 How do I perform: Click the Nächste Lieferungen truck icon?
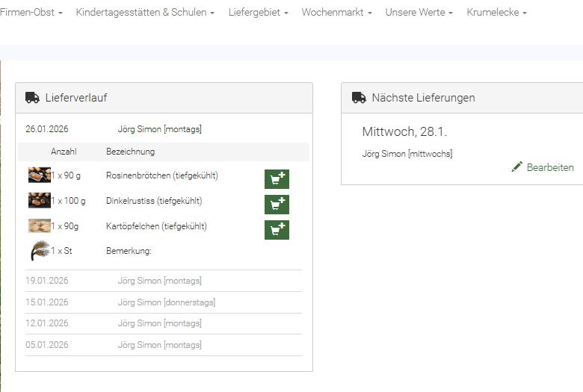(x=358, y=98)
